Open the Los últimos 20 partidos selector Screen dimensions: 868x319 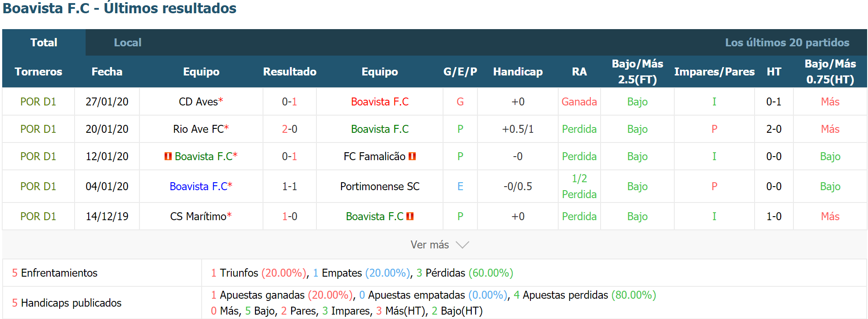(787, 42)
